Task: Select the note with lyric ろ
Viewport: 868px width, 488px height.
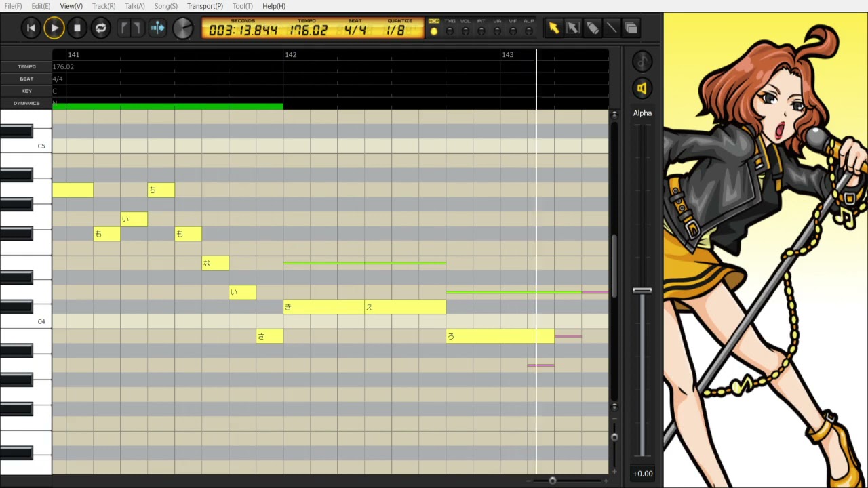Action: coord(500,336)
